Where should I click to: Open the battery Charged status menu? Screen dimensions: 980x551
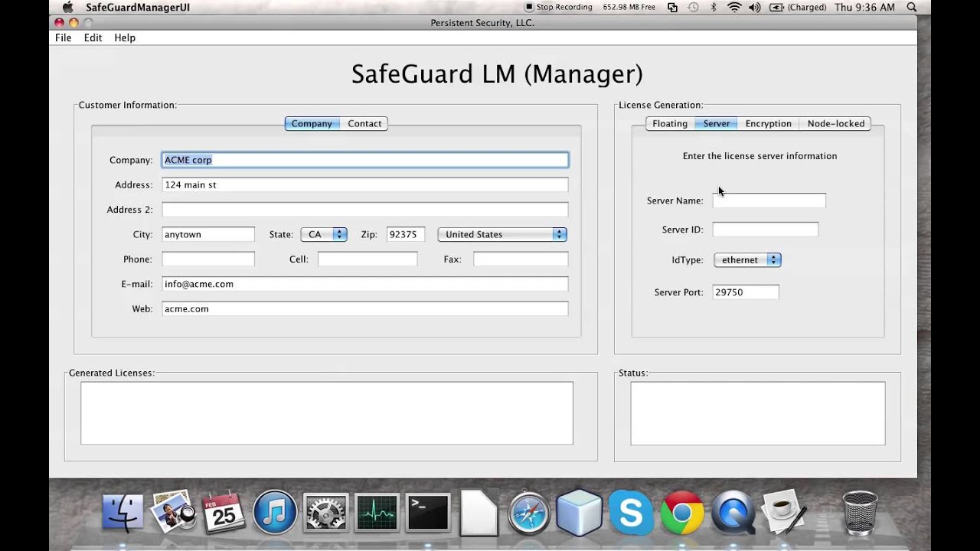tap(797, 7)
